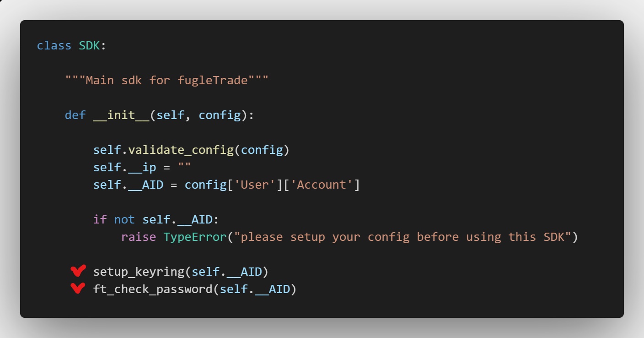Click the def keyword
This screenshot has height=338, width=644.
pyautogui.click(x=75, y=115)
